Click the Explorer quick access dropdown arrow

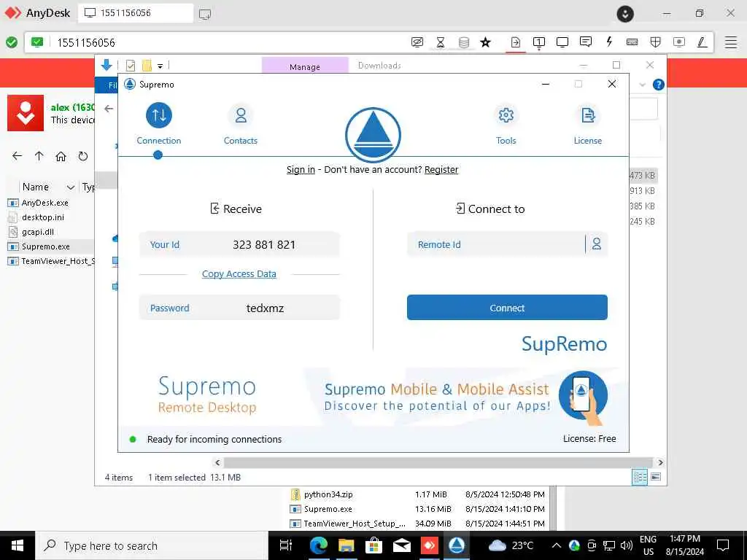pos(160,66)
